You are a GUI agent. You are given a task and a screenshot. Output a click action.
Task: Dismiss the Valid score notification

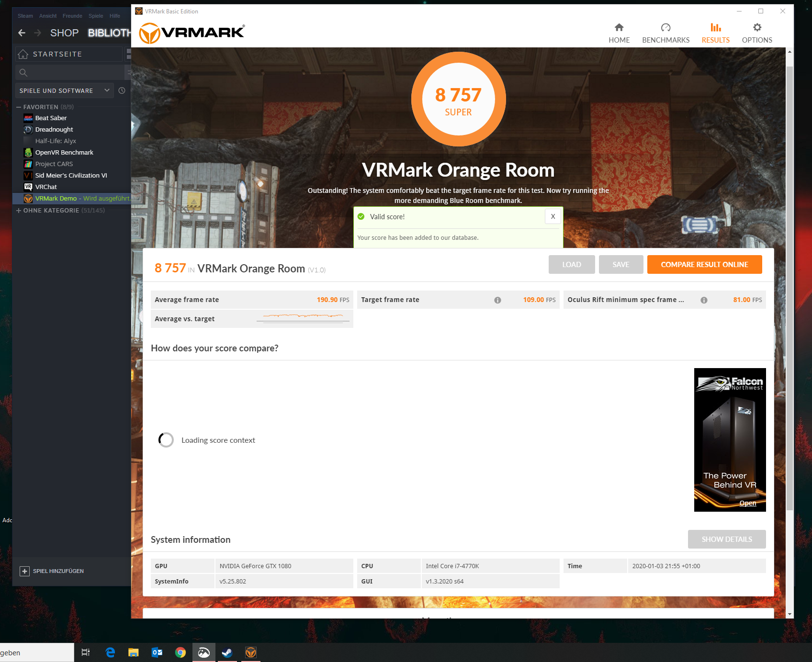pyautogui.click(x=553, y=216)
